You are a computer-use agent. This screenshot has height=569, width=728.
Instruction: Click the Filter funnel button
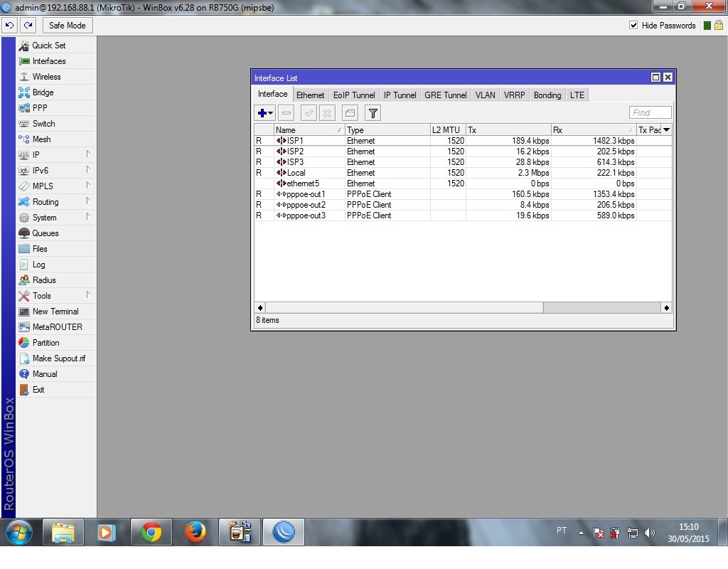(373, 113)
